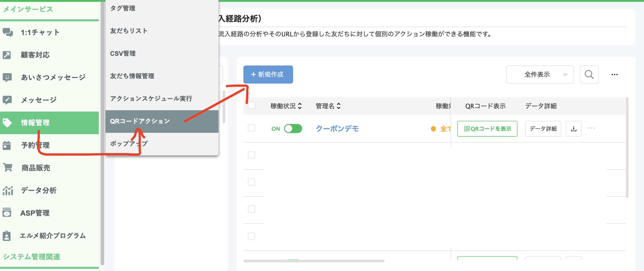Sort by 稼働状況 column arrows
Viewport: 644px width, 271px height.
click(x=300, y=106)
